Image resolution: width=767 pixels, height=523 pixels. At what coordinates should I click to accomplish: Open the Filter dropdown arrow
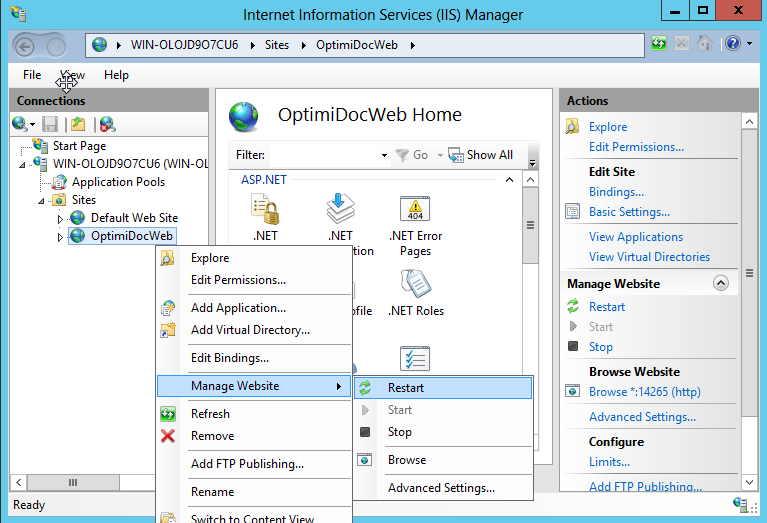click(x=384, y=156)
